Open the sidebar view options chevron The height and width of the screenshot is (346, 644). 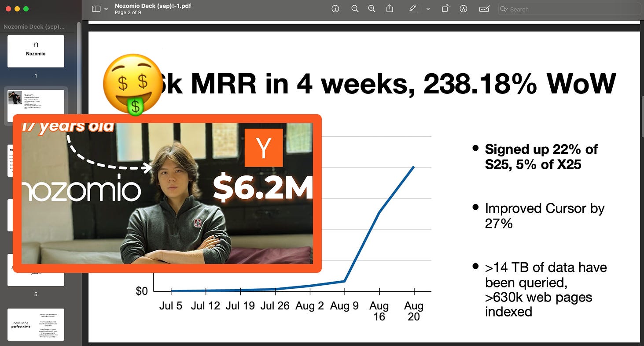coord(106,9)
